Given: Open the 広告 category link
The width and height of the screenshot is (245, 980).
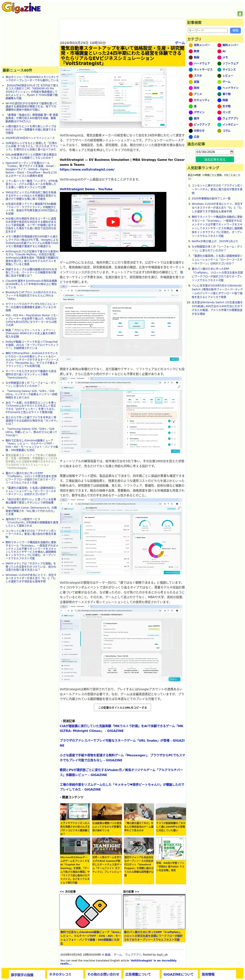Looking at the screenshot, I should (x=196, y=137).
